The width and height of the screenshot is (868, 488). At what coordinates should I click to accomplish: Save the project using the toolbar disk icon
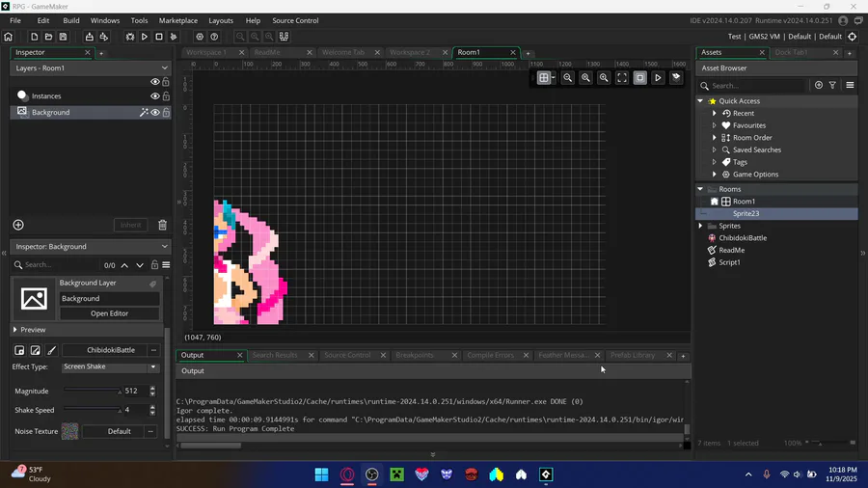[63, 37]
